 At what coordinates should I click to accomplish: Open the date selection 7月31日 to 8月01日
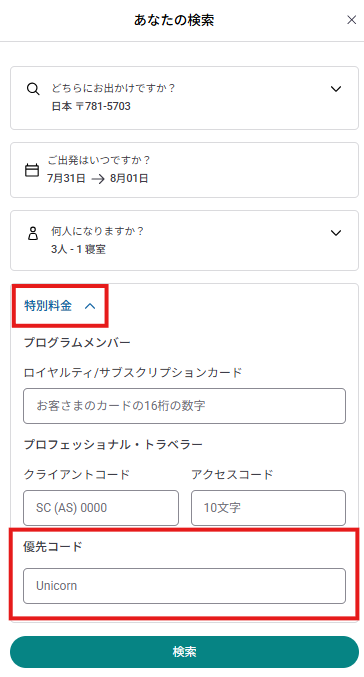[x=184, y=170]
